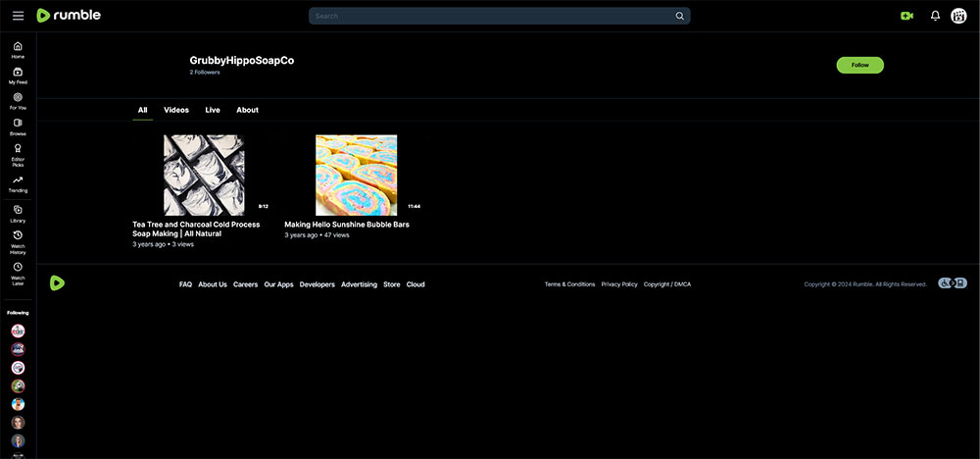
Task: Open For You in the sidebar
Action: click(18, 101)
